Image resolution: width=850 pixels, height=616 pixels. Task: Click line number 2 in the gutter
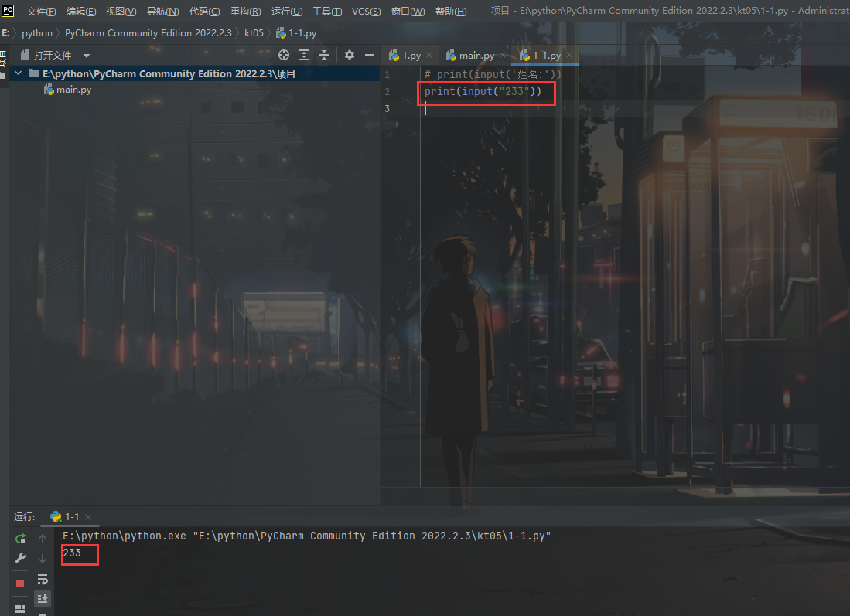[387, 91]
